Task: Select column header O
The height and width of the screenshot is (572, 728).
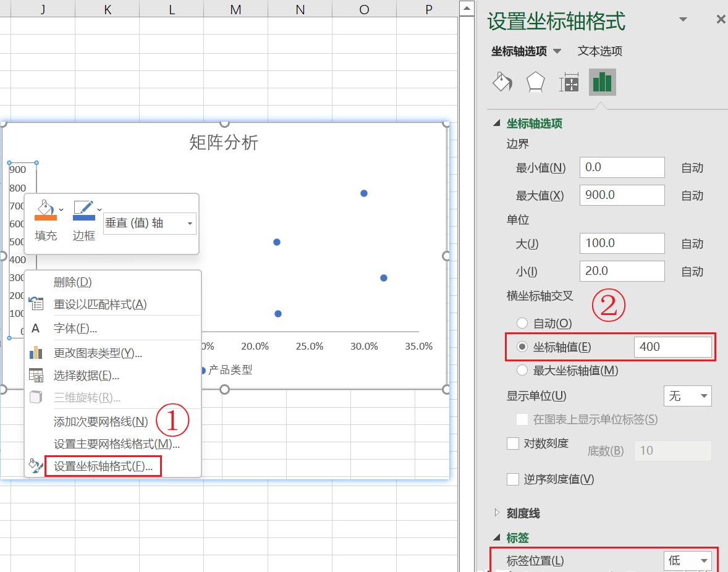Action: pos(365,9)
